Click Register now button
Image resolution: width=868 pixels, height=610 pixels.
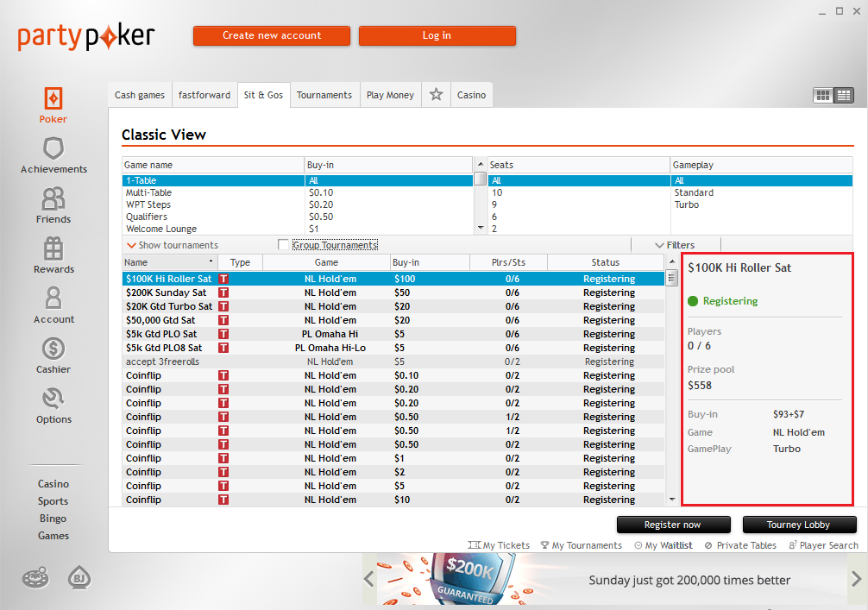click(x=673, y=525)
